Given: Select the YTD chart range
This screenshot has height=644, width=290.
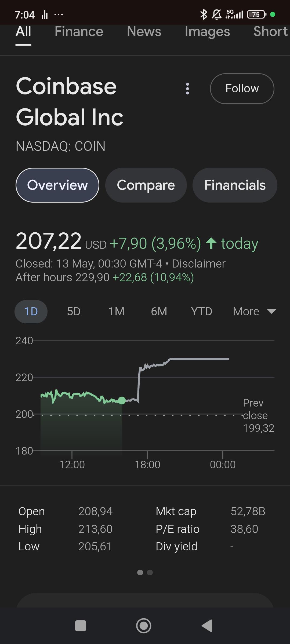Looking at the screenshot, I should tap(201, 312).
